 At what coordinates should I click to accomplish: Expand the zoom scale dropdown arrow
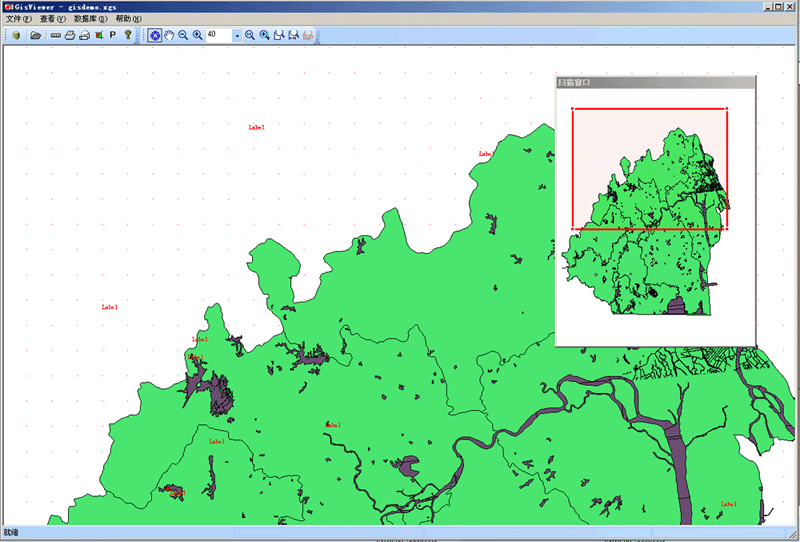click(237, 36)
